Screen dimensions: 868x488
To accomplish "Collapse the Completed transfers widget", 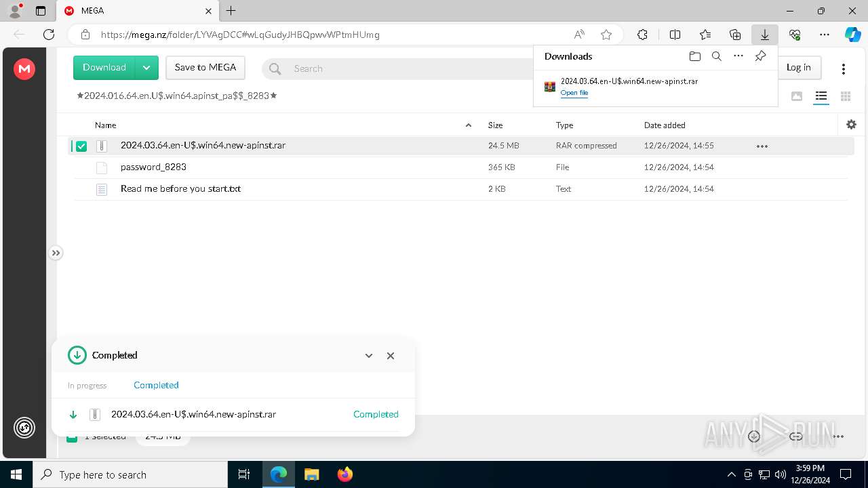I will pos(369,355).
